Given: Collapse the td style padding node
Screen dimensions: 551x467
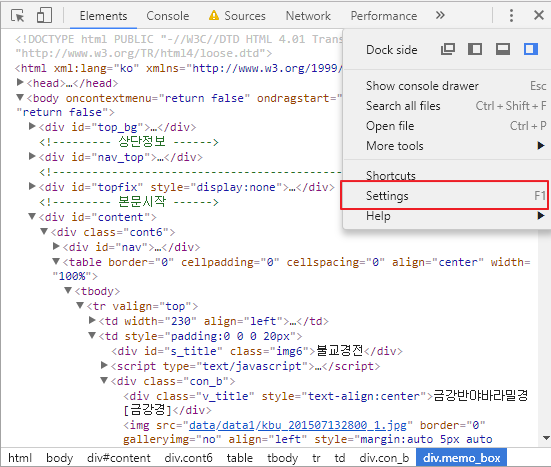Looking at the screenshot, I should (x=92, y=335).
